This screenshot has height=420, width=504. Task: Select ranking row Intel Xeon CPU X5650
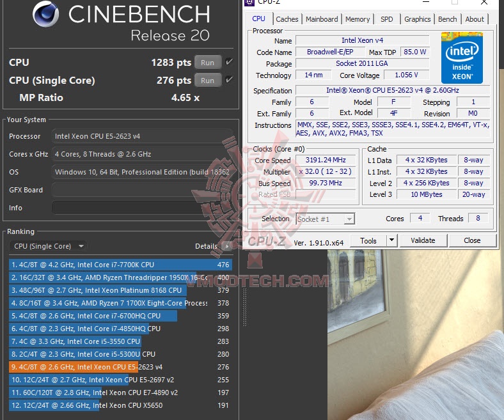point(120,405)
